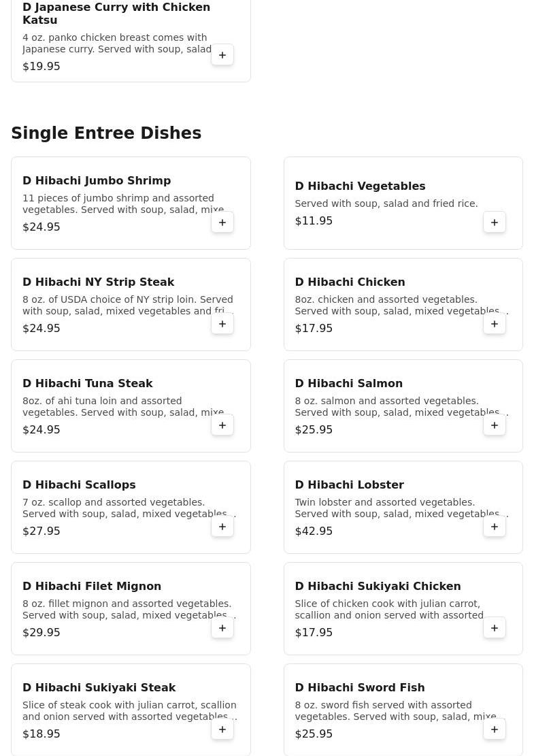Click the $11.95 Hibachi Vegetables price

[x=314, y=221]
